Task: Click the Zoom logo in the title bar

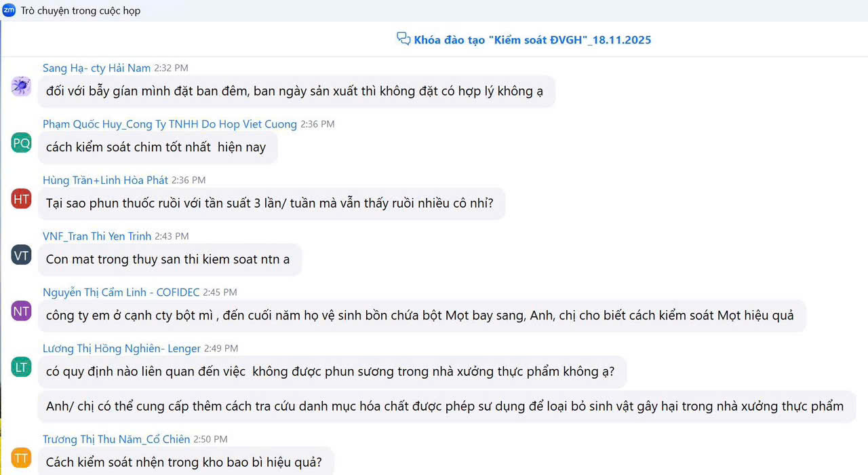Action: [9, 10]
